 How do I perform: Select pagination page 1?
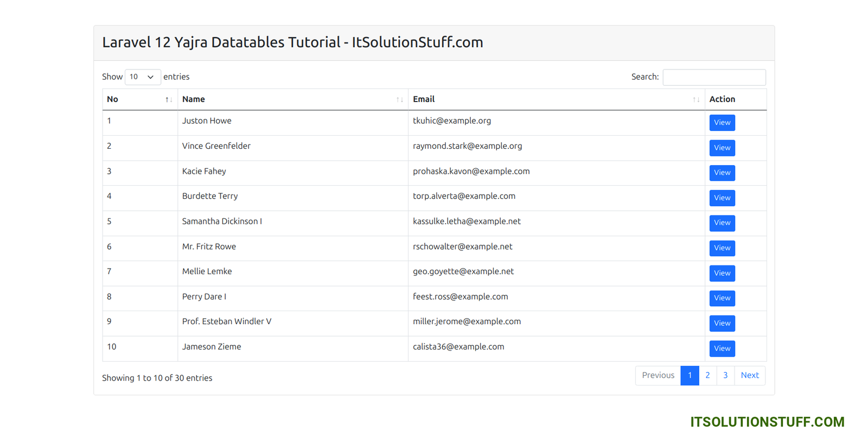point(690,376)
